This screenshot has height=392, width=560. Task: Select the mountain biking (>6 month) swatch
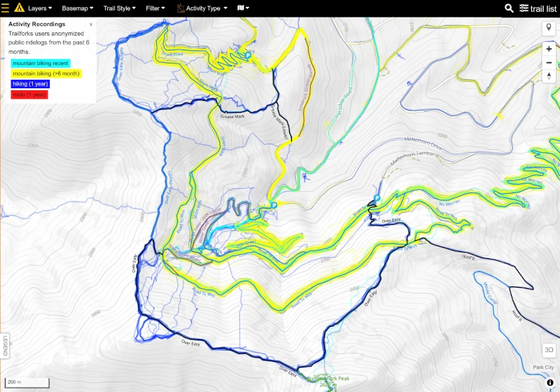coord(46,73)
